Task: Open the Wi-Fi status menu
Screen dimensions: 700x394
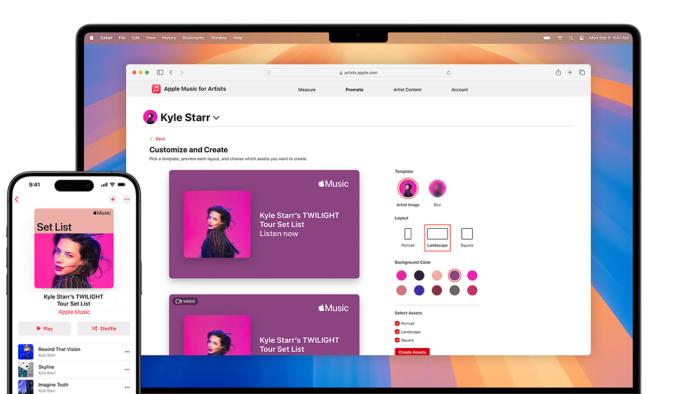Action: pyautogui.click(x=559, y=38)
